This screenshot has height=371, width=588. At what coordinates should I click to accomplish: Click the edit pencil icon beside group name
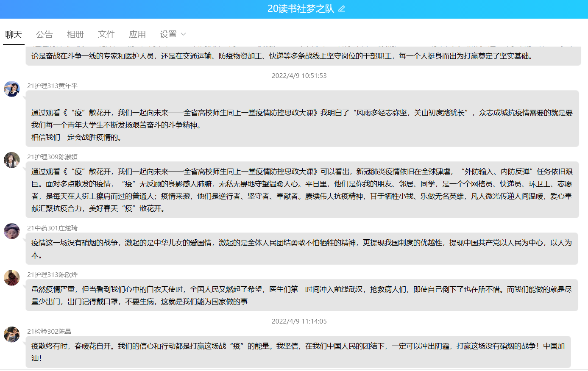(342, 9)
